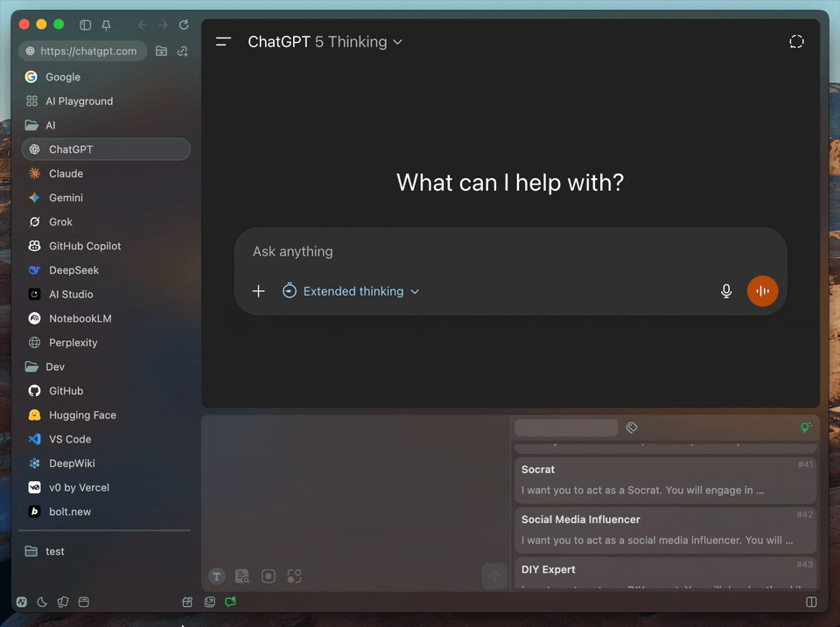Click the storage icon in status bar
This screenshot has width=840, height=627.
point(84,602)
